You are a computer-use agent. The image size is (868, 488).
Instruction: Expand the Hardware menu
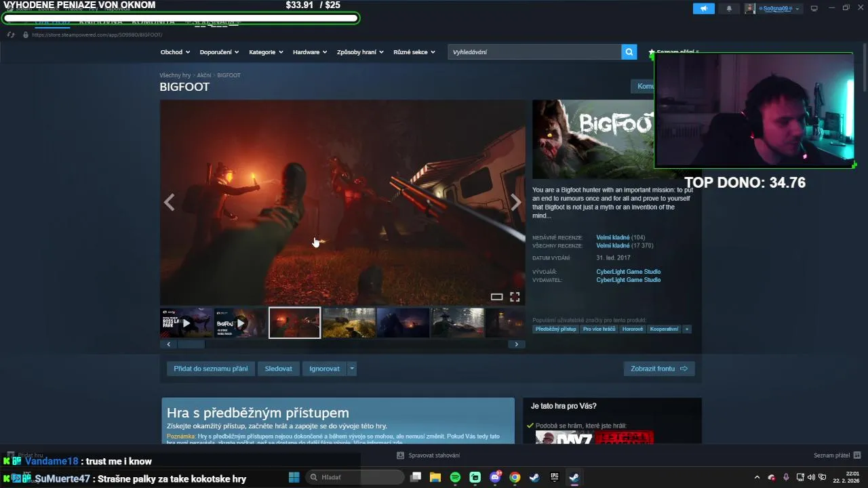(x=310, y=52)
